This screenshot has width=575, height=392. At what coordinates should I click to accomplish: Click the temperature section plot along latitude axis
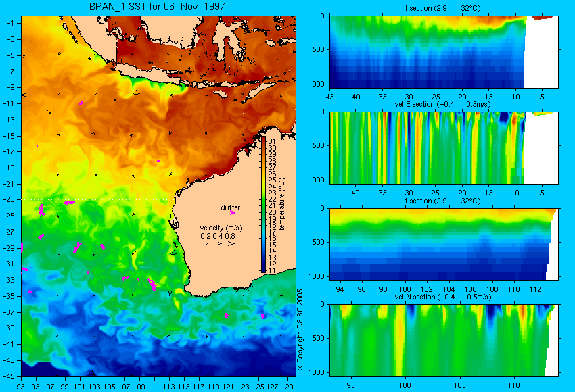444,51
